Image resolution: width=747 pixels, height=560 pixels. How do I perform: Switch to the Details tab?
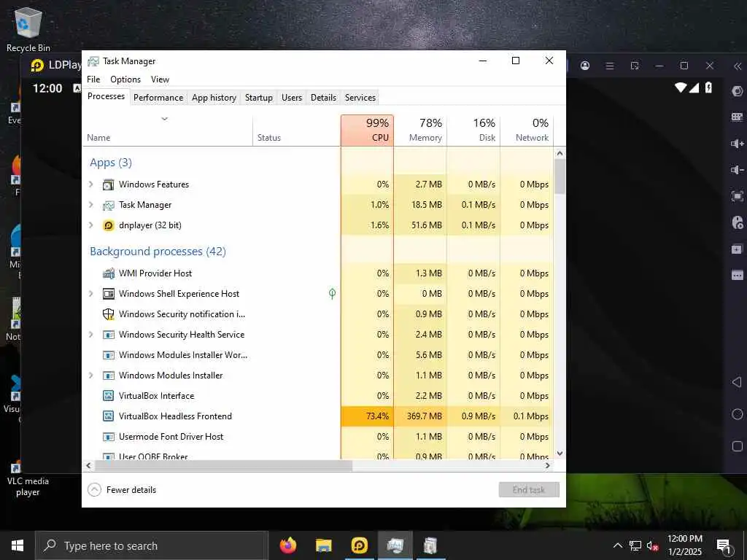[x=323, y=98]
